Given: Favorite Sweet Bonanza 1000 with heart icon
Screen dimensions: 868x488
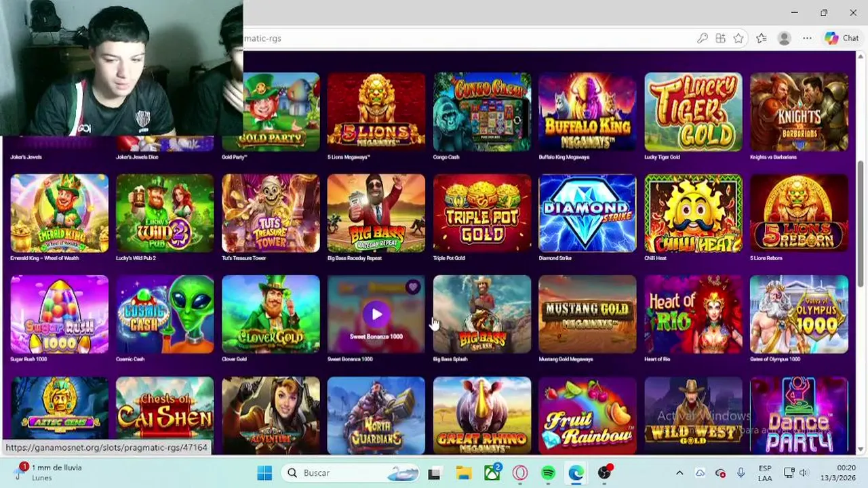Looking at the screenshot, I should coord(412,287).
